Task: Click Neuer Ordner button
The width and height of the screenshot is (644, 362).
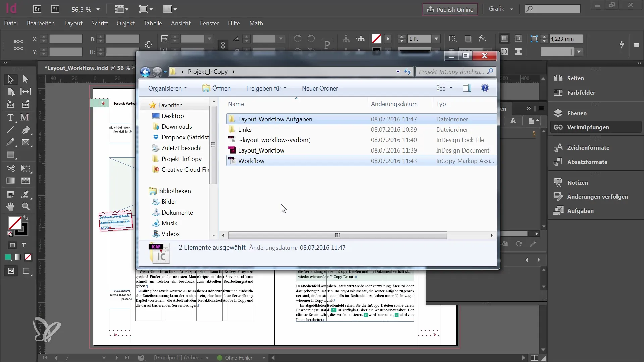Action: 320,88
